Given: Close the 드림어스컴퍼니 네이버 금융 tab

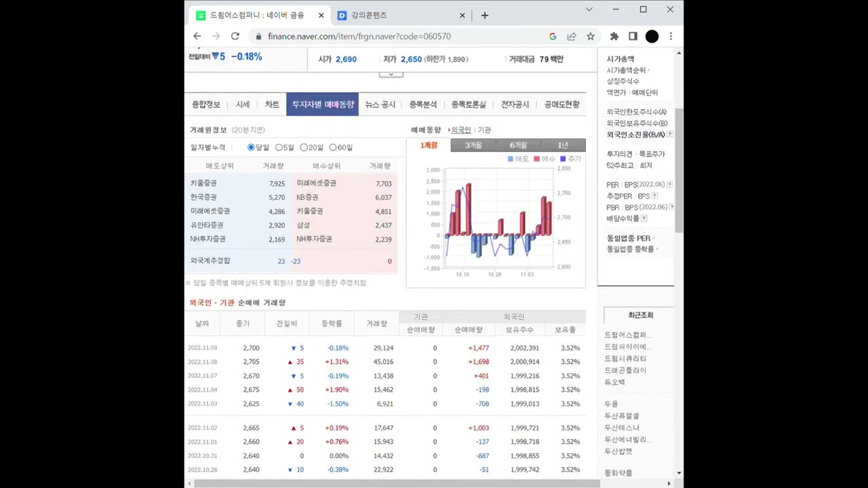Looking at the screenshot, I should 321,15.
